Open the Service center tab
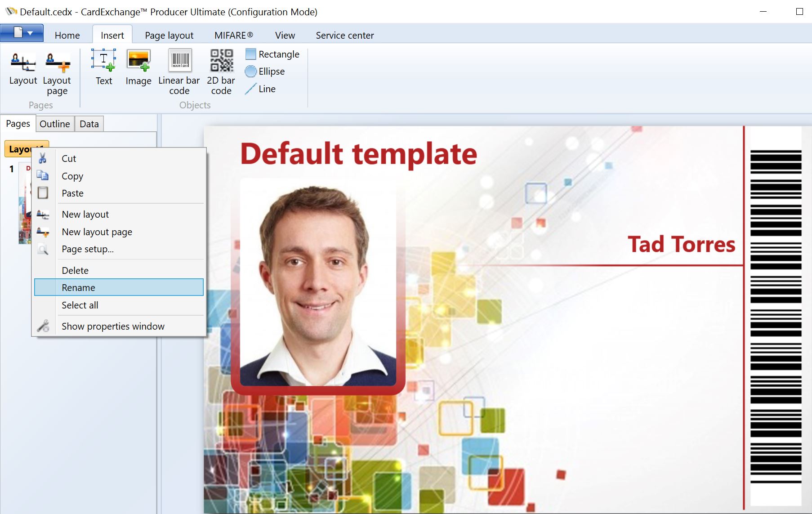This screenshot has width=812, height=514. 345,35
